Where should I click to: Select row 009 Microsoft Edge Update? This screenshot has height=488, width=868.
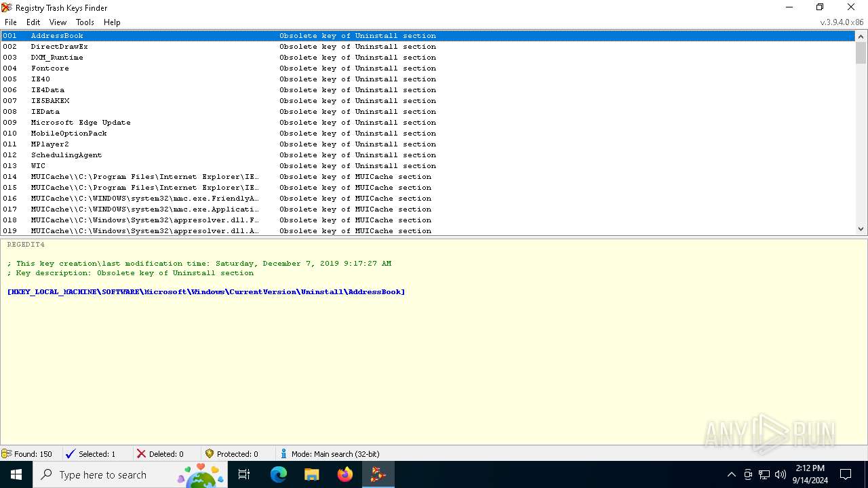tap(428, 123)
